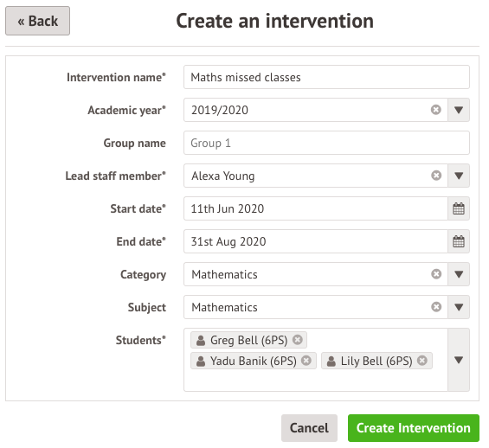The width and height of the screenshot is (489, 448).
Task: Expand the Lead staff member dropdown
Action: (459, 176)
